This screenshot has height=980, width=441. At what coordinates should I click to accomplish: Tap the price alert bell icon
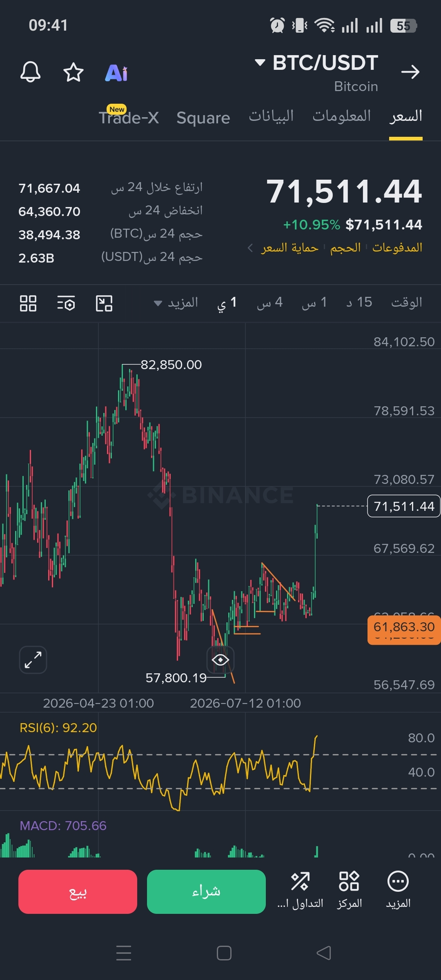point(31,72)
